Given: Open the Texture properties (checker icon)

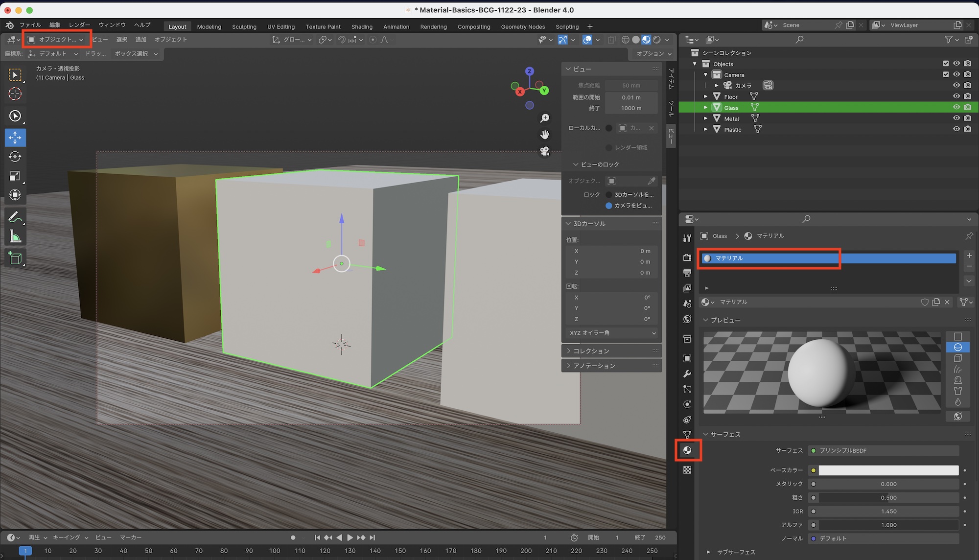Looking at the screenshot, I should [687, 469].
